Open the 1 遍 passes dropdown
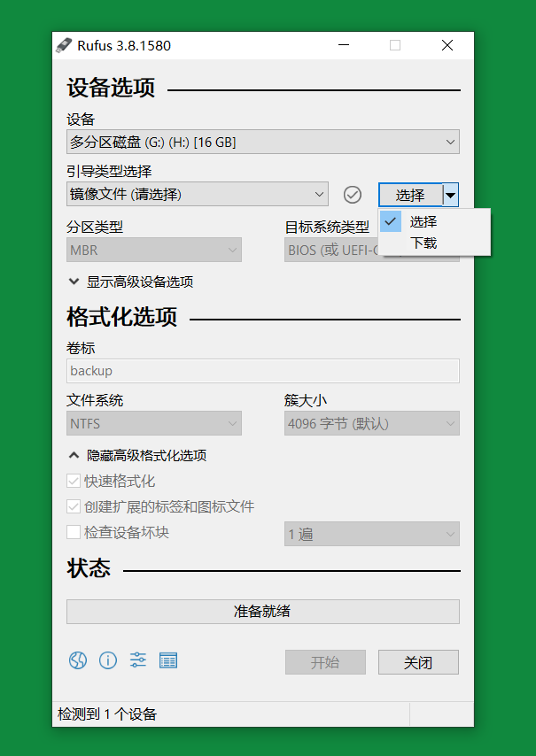The width and height of the screenshot is (536, 756). pyautogui.click(x=371, y=534)
